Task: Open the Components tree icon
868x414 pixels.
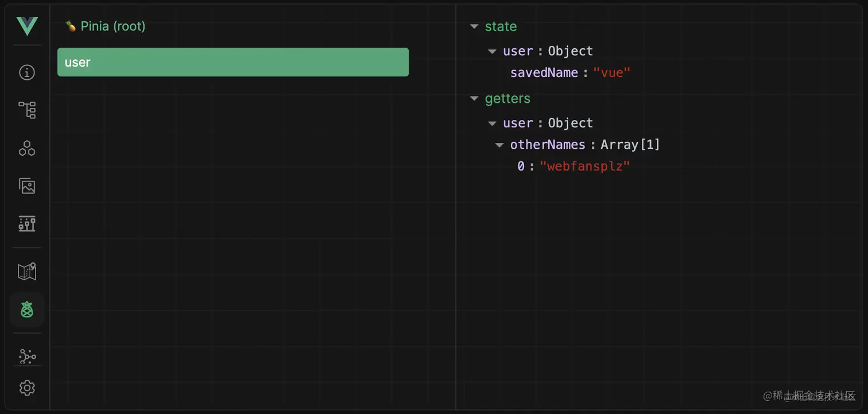Action: (27, 110)
